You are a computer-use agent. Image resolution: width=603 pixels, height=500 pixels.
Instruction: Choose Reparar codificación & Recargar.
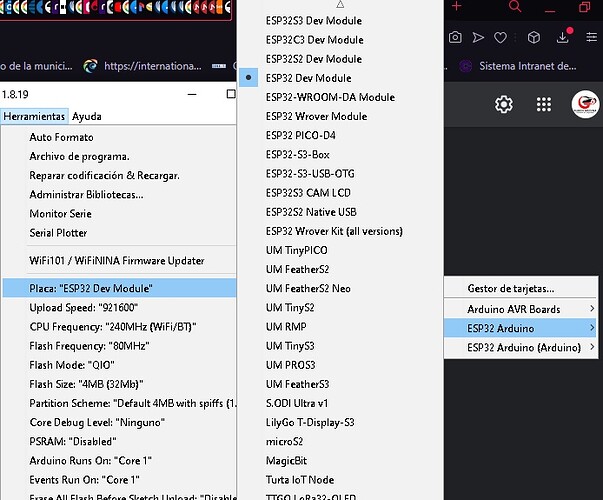point(119,175)
